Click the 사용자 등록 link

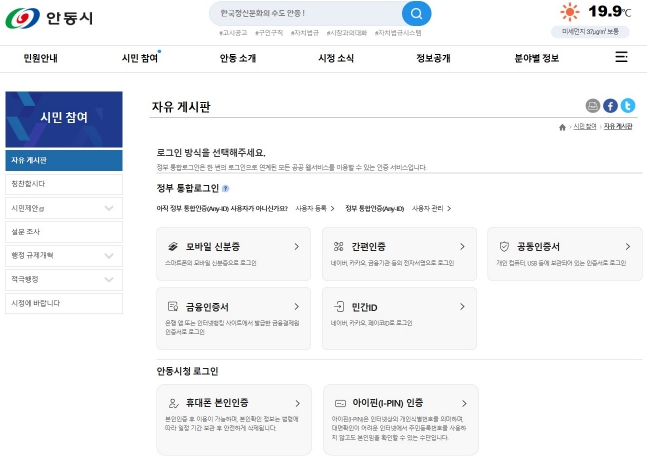tap(315, 208)
